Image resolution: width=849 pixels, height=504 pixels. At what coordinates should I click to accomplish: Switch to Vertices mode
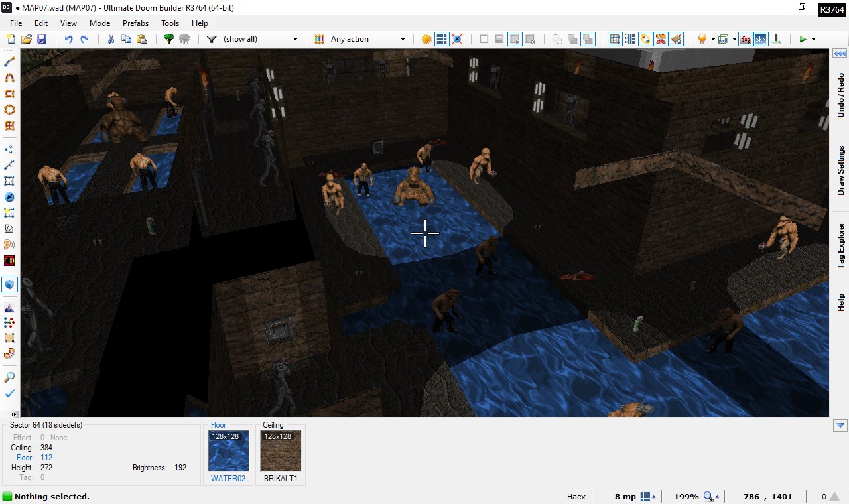coord(9,149)
